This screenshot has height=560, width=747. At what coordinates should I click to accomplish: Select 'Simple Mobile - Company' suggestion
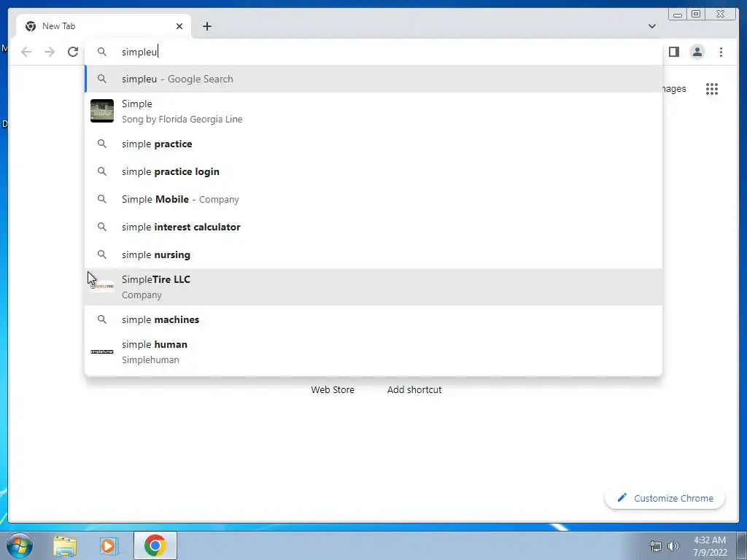[373, 199]
